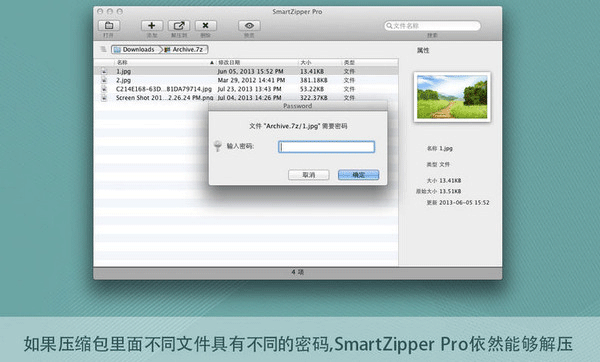Click the landscape preview thumbnail
This screenshot has height=362, width=600.
click(452, 97)
